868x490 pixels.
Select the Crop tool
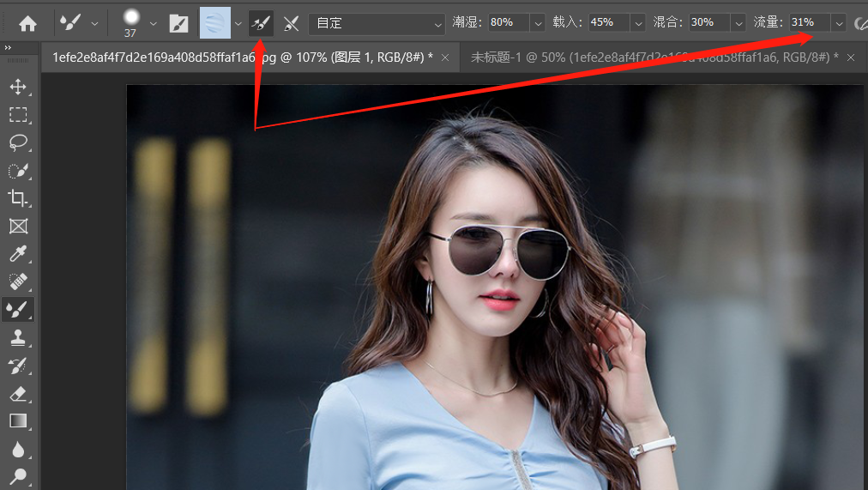coord(18,198)
